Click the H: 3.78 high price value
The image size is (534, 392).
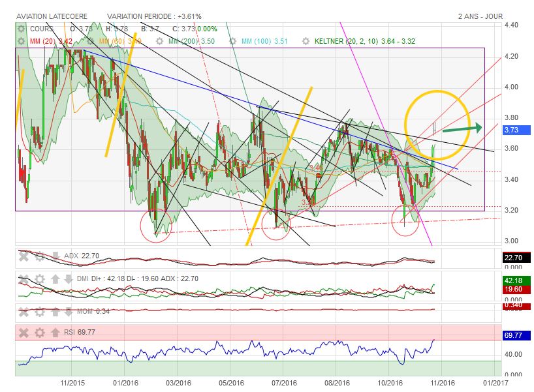click(117, 29)
